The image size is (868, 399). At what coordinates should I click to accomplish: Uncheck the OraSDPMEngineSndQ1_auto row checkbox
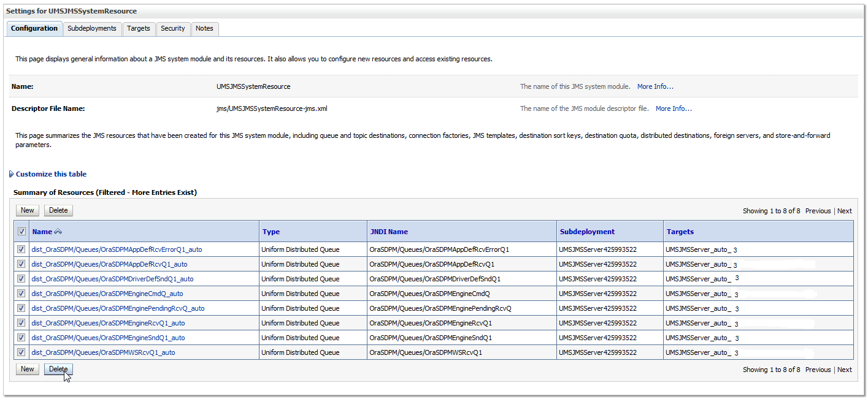(21, 338)
